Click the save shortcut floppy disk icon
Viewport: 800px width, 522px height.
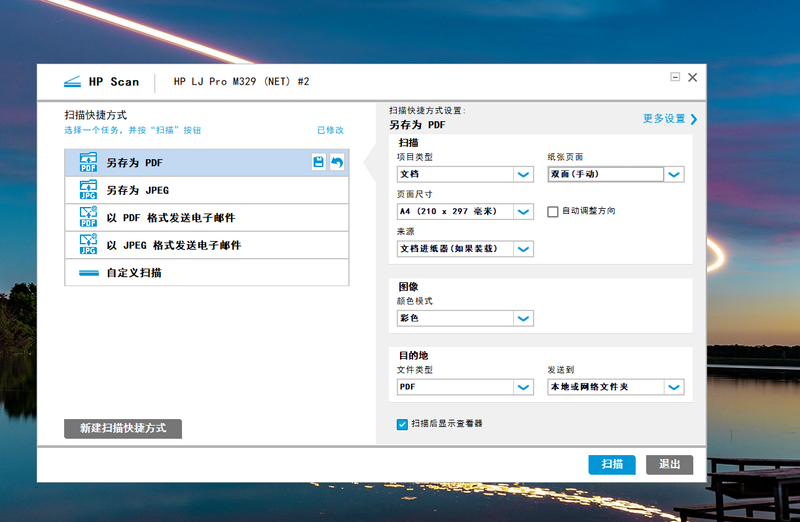(x=318, y=162)
